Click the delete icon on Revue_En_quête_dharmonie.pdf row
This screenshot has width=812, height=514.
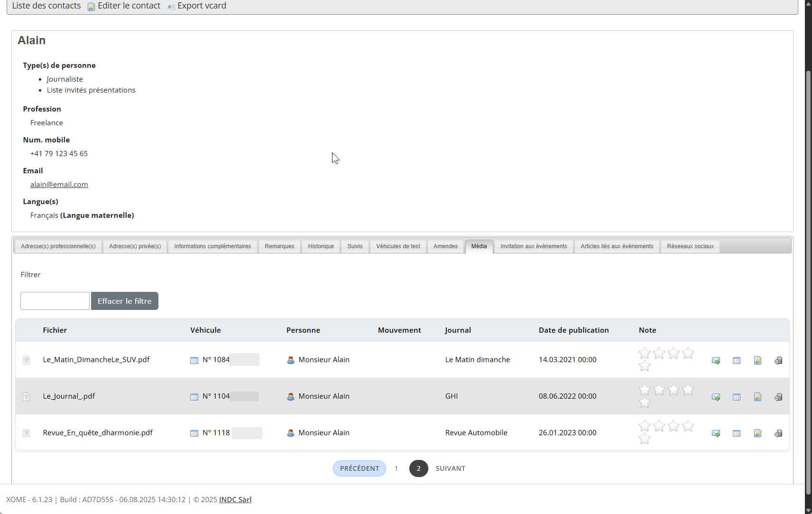pyautogui.click(x=778, y=433)
